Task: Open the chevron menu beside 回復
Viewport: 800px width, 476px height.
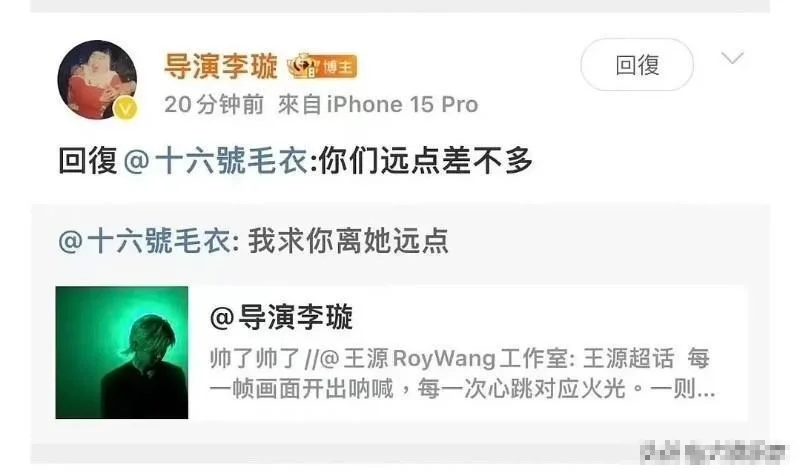Action: click(732, 58)
